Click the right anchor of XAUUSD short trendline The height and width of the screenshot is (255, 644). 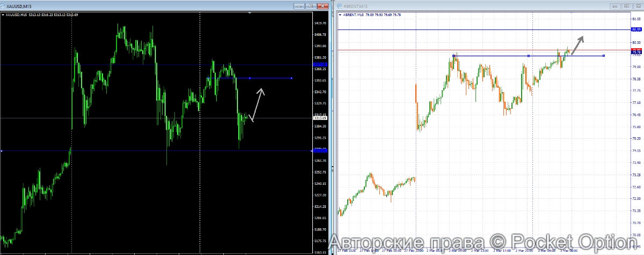[x=291, y=78]
